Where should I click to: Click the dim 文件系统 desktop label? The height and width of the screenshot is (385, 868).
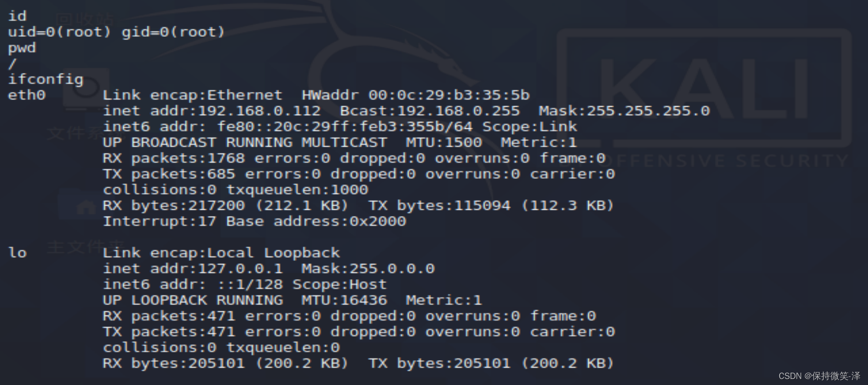click(76, 133)
